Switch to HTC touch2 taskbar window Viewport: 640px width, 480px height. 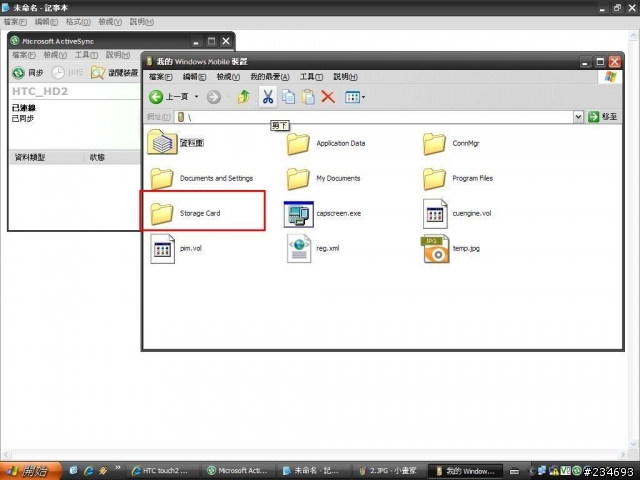point(162,471)
